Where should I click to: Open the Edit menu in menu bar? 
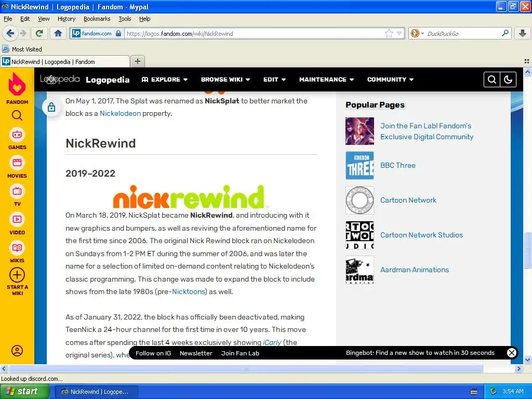pos(25,19)
